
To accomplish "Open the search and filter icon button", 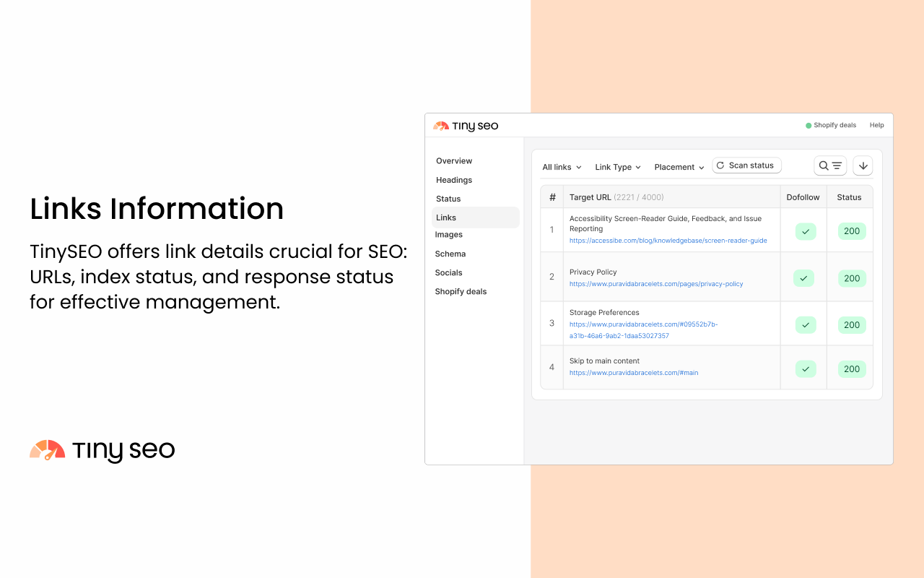I will [x=830, y=165].
